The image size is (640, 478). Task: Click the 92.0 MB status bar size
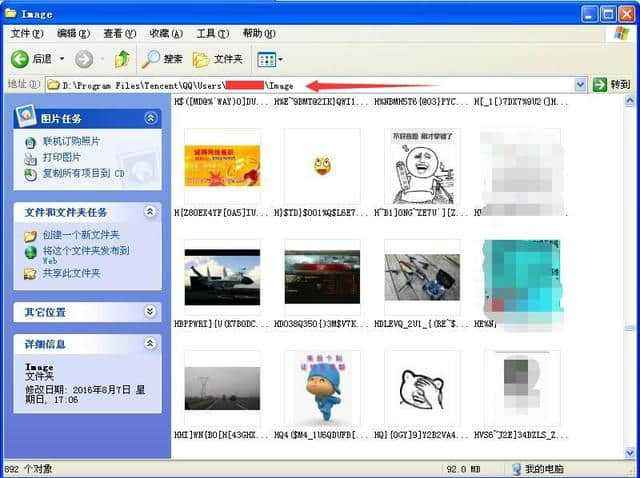463,469
